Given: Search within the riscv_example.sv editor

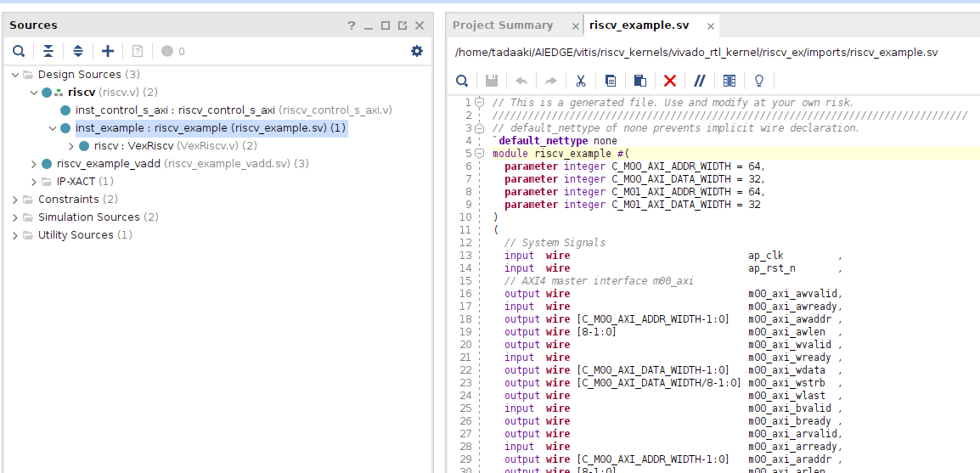Looking at the screenshot, I should (x=462, y=81).
